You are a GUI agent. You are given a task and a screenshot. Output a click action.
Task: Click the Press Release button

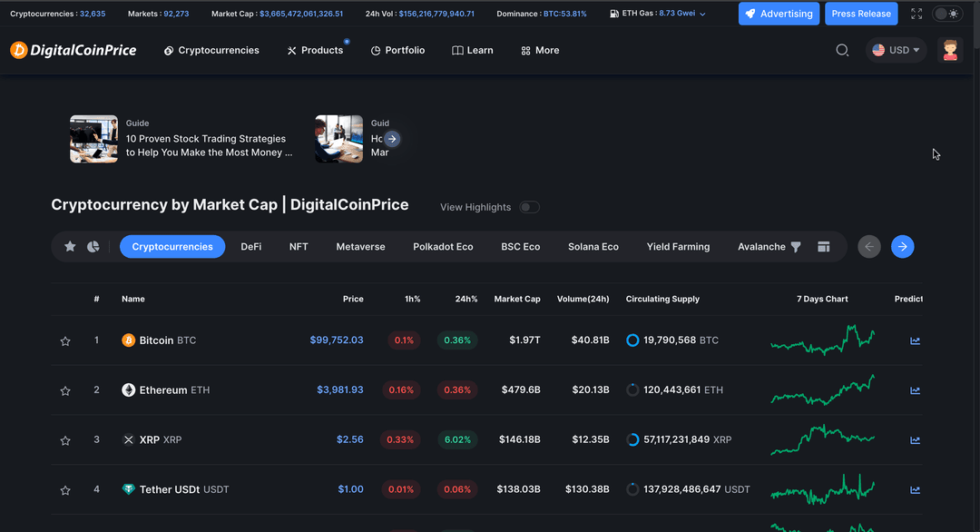861,14
